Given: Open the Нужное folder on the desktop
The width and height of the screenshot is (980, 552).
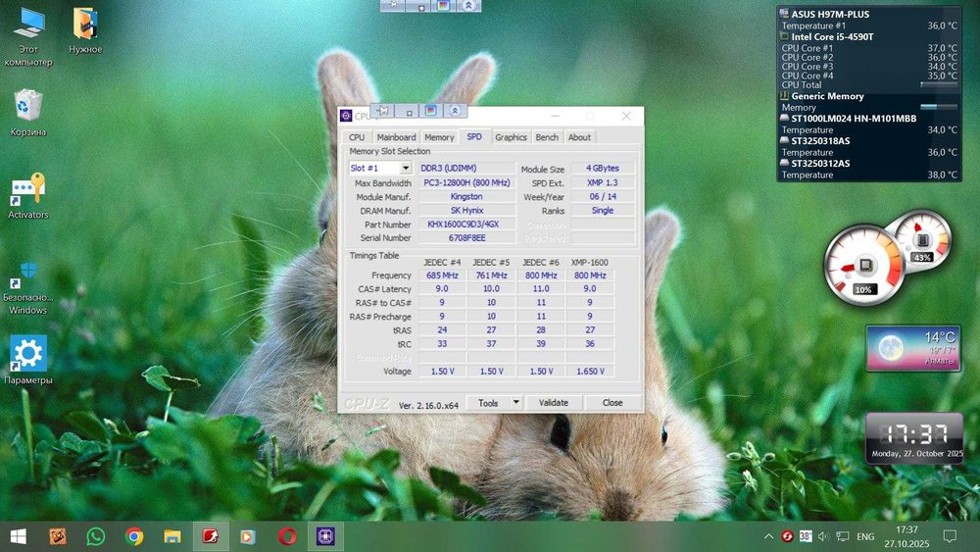Looking at the screenshot, I should point(85,30).
